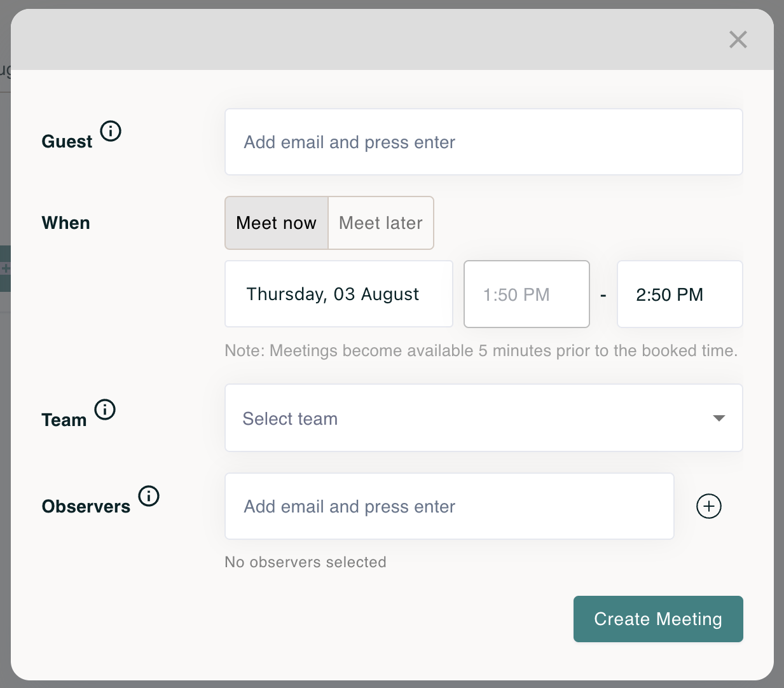Adjust the 1:50 PM start time
Viewport: 784px width, 688px height.
(526, 294)
